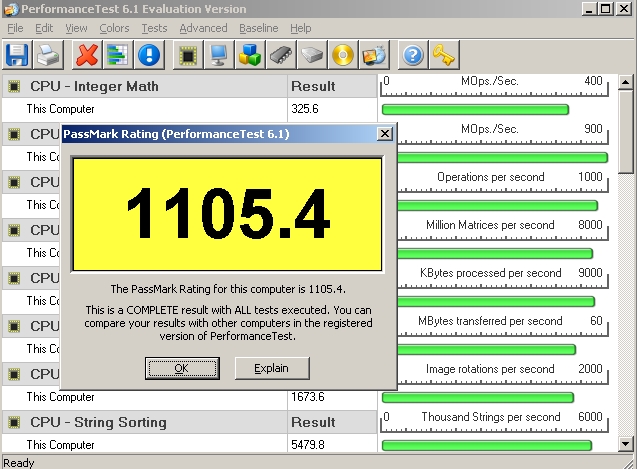This screenshot has width=637, height=469.
Task: Open the bar chart results icon
Action: [x=118, y=55]
